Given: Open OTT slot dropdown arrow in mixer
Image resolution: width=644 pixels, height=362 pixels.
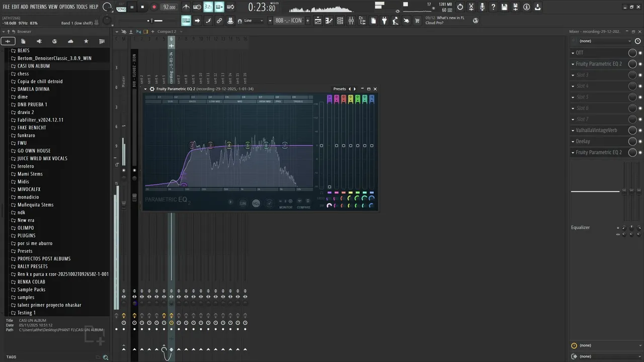Looking at the screenshot, I should [x=573, y=53].
